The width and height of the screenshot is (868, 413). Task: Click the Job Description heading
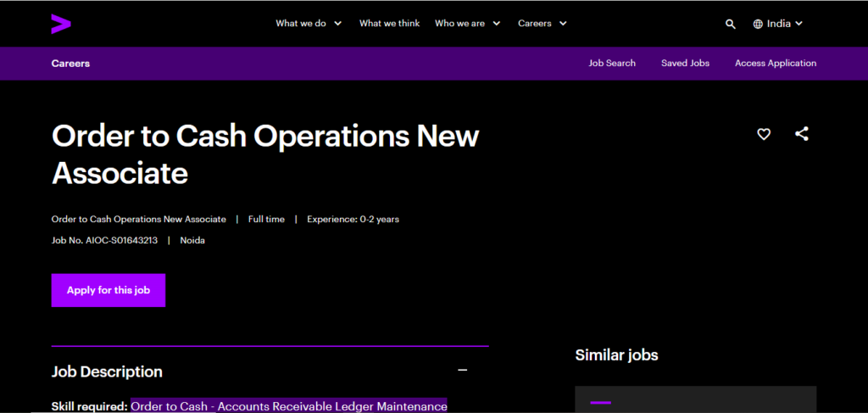pyautogui.click(x=107, y=371)
